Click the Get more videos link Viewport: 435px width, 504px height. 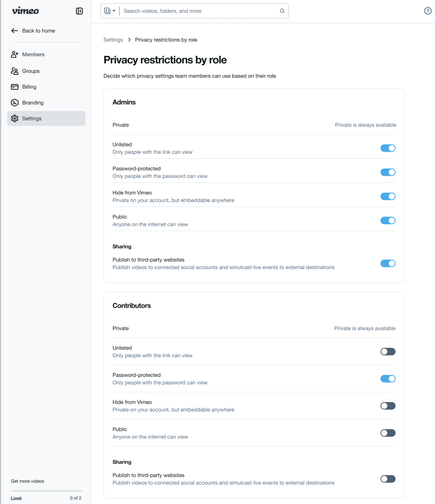tap(28, 481)
